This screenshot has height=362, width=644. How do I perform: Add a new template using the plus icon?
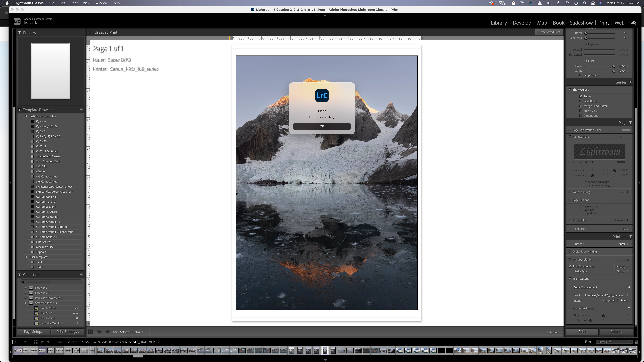click(81, 109)
